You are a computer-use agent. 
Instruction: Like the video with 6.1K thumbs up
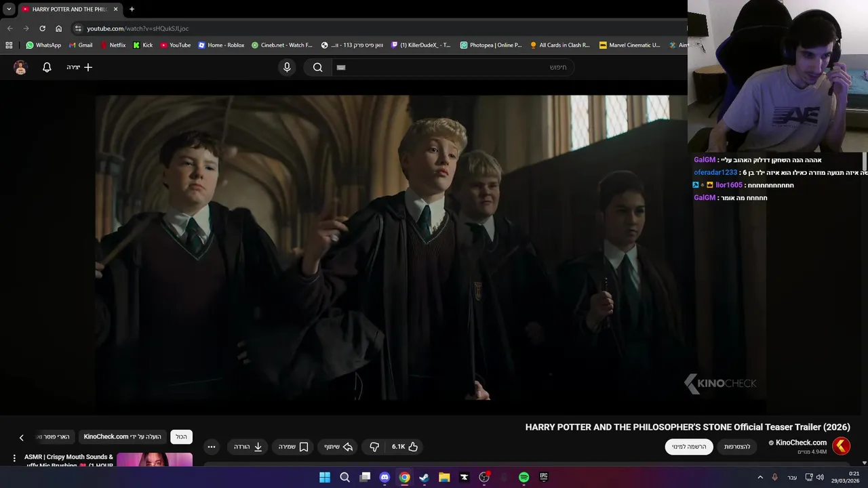405,447
